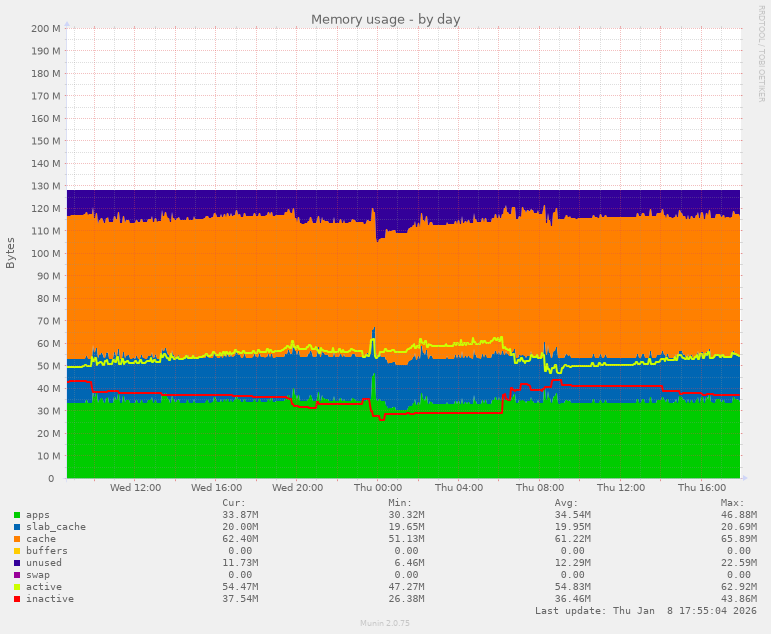Click the orange cache legend swatch
Screen dimensions: 771x634
17,539
